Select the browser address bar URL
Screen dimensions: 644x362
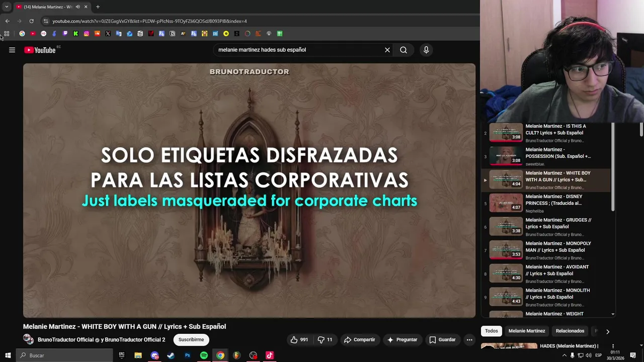[x=149, y=21]
